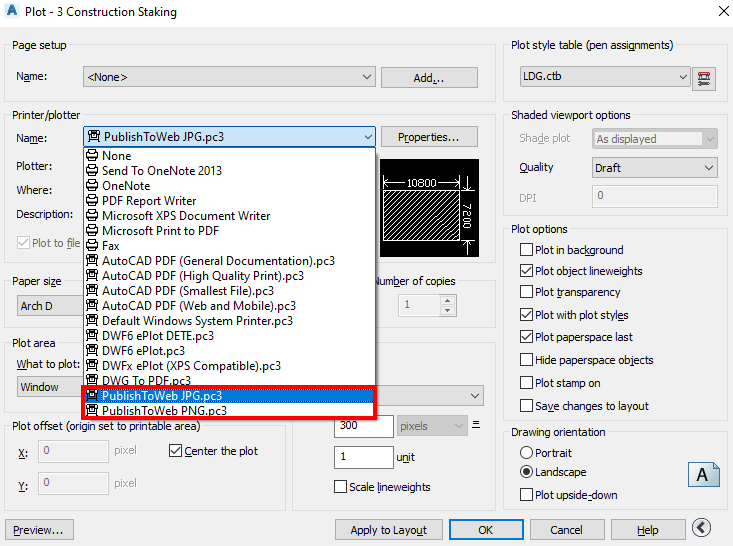Choose DWF6 ePlot.pc3 plotter

pos(230,351)
